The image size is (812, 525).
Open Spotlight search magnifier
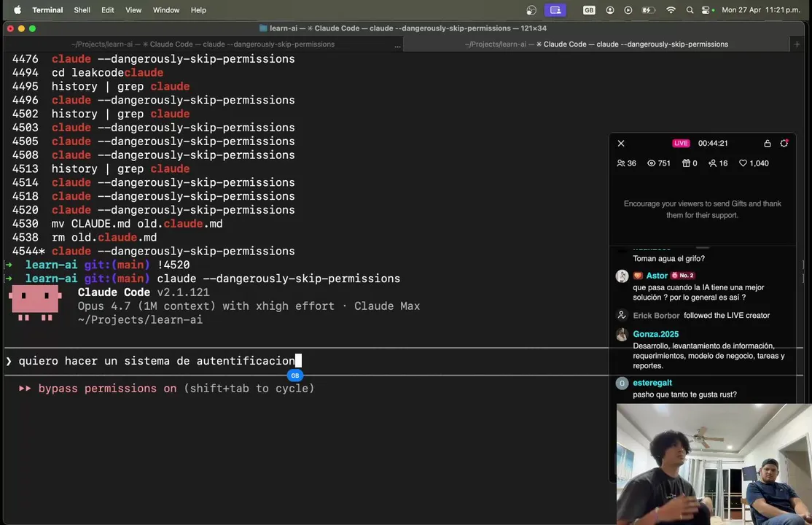point(690,10)
